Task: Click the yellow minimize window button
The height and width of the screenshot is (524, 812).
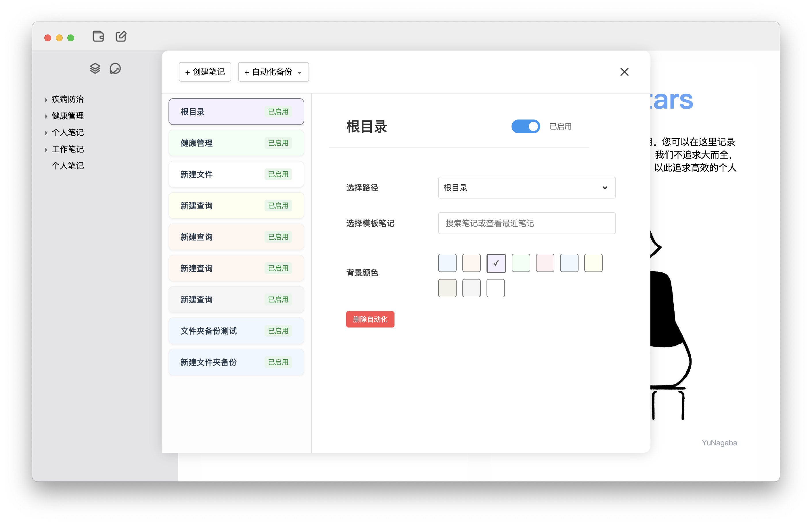Action: tap(59, 38)
